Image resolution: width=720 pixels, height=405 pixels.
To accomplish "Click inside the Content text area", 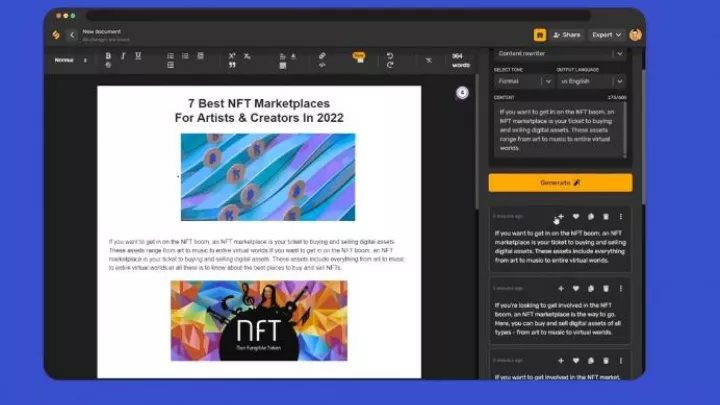I will tap(558, 130).
